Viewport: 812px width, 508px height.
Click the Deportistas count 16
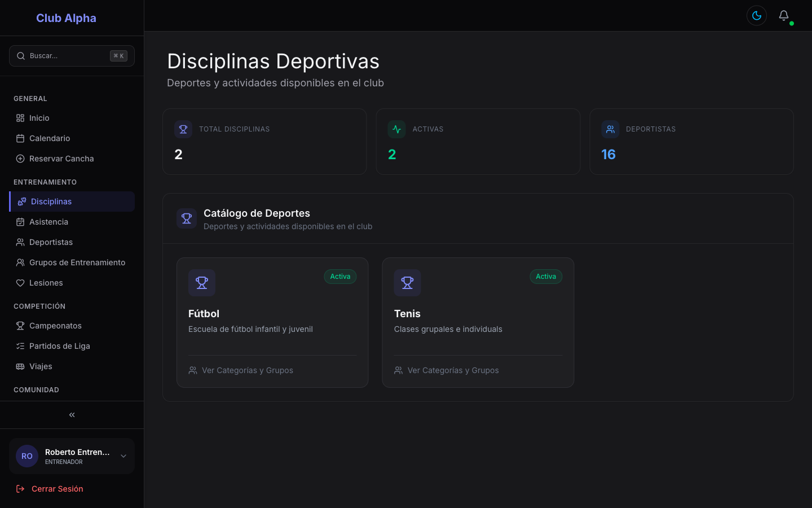608,155
